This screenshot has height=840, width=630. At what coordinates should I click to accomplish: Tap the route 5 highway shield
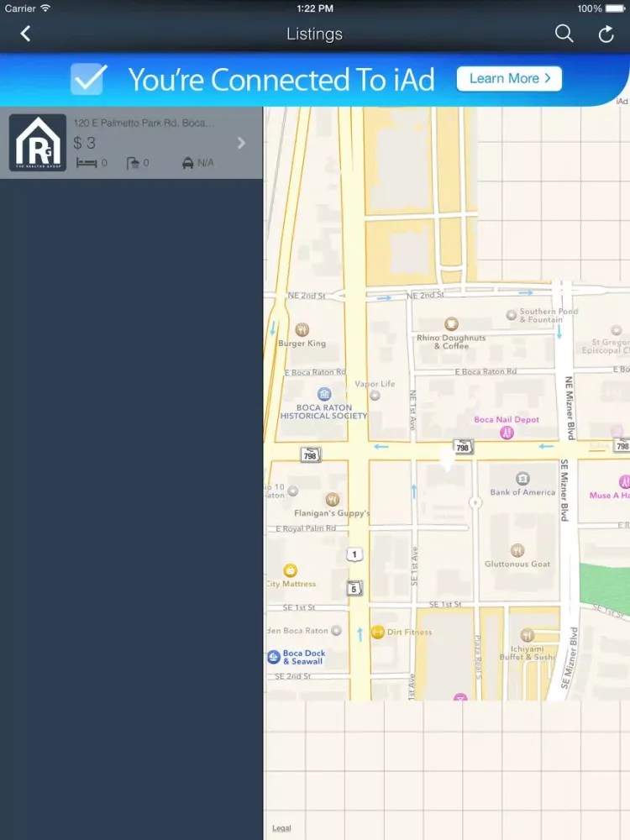[x=354, y=588]
